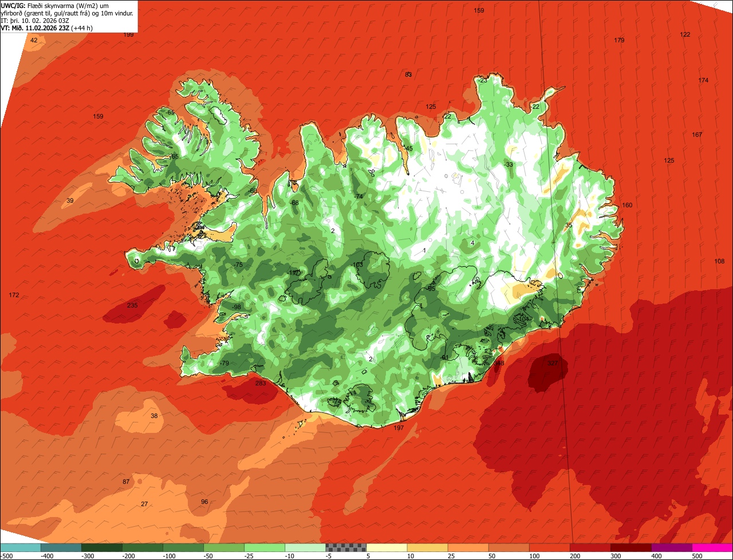The width and height of the screenshot is (733, 560).
Task: Click the legend label '-100'
Action: (x=170, y=556)
